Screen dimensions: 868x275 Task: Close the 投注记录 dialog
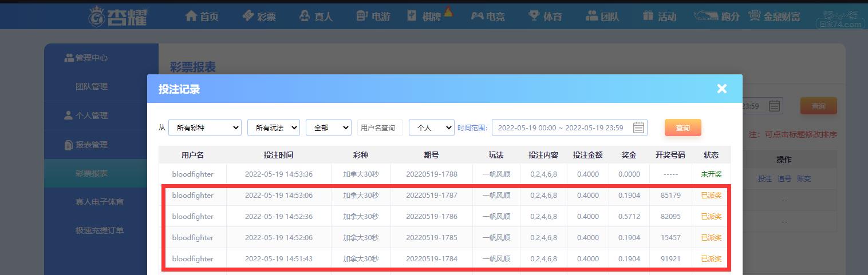[x=721, y=89]
